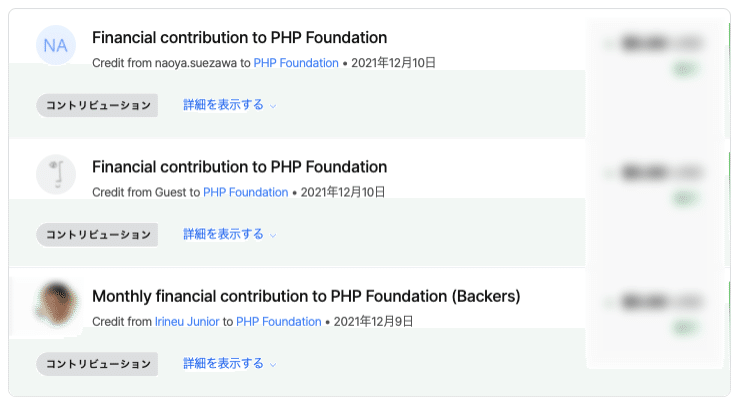Click コントリビューション tag on the Guest transaction
Viewport: 738px width, 400px height.
(x=97, y=234)
